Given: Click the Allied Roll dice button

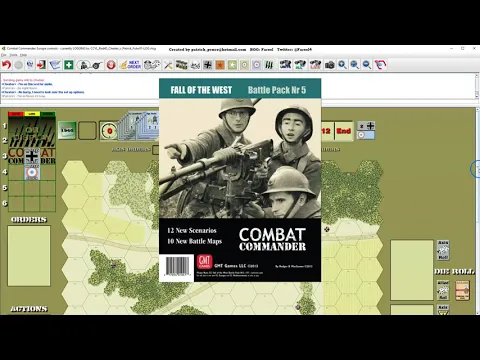Looking at the screenshot, I should (443, 290).
